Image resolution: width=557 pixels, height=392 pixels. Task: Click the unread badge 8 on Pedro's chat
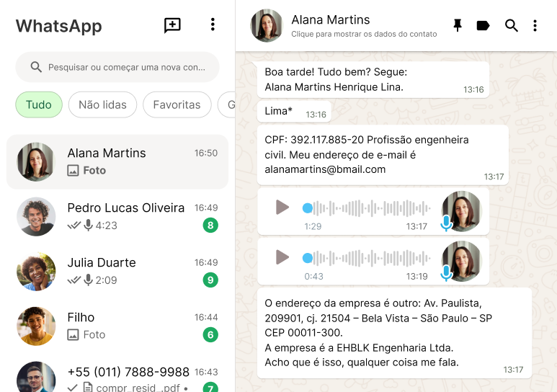coord(210,226)
